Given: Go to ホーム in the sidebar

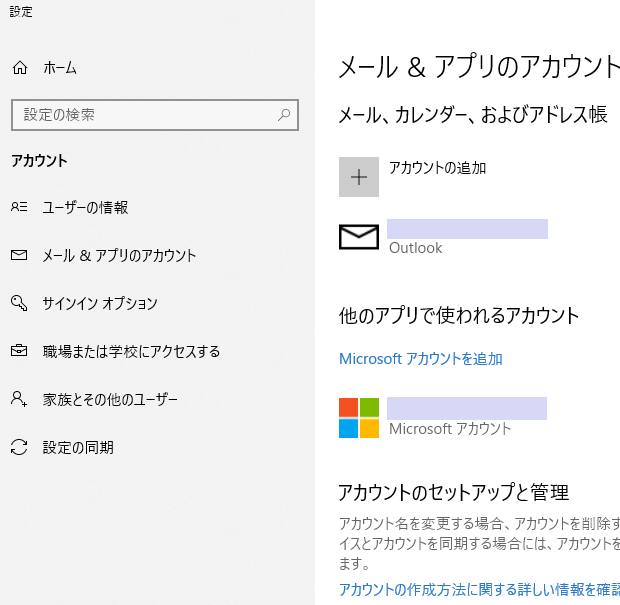Looking at the screenshot, I should click(59, 68).
